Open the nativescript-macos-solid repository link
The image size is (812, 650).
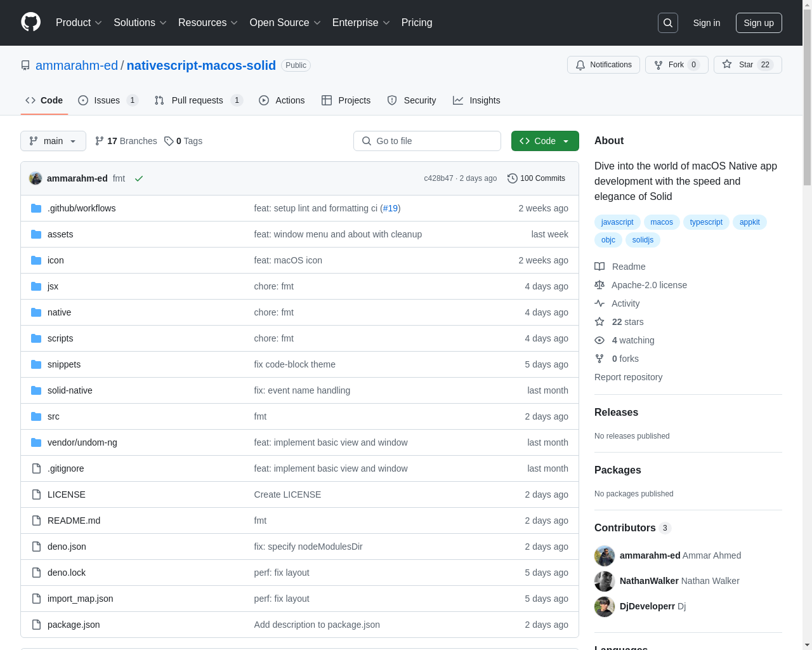201,65
